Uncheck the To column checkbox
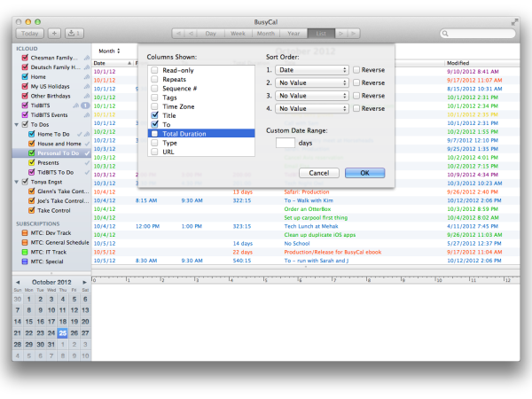The height and width of the screenshot is (399, 532). [154, 124]
